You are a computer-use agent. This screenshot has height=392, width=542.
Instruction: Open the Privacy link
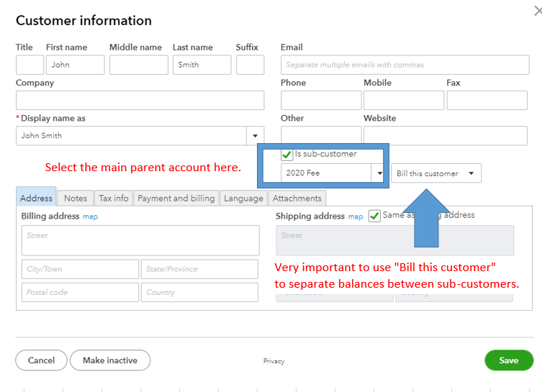click(274, 361)
